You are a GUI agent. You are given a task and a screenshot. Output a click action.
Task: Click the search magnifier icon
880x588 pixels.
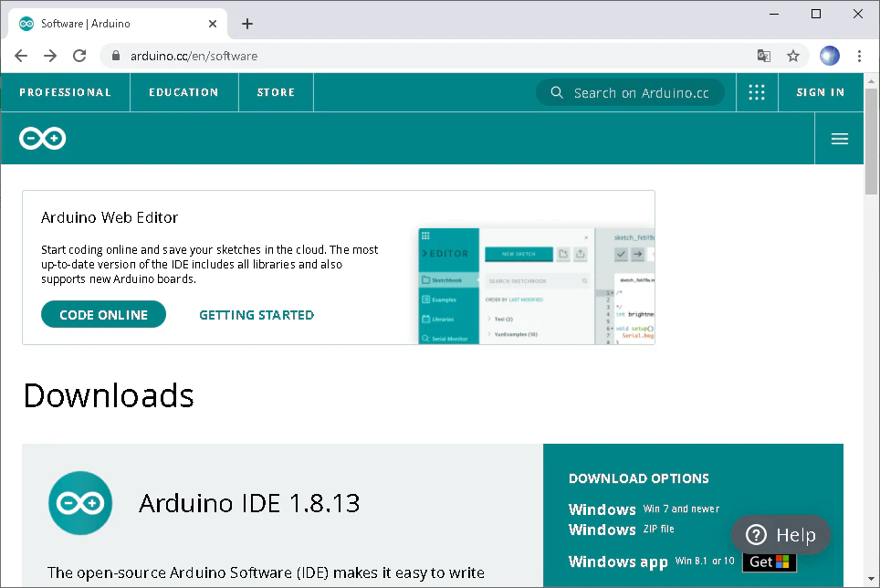[557, 92]
